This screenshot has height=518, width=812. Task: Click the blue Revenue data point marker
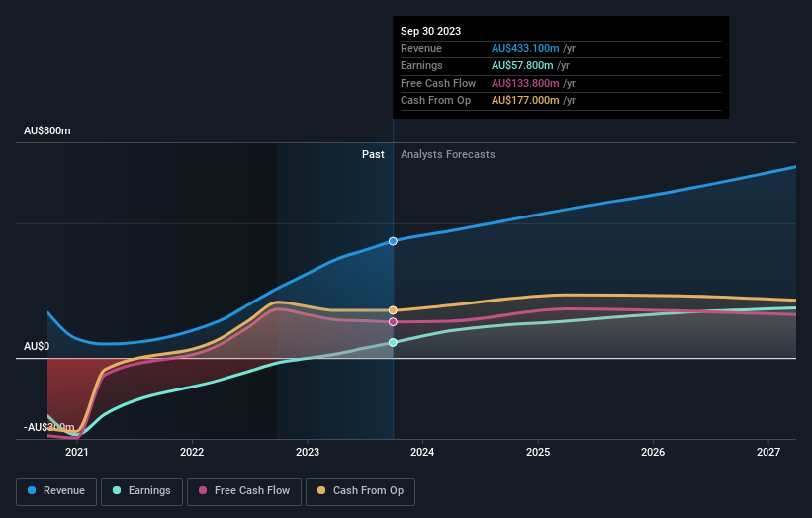(393, 241)
